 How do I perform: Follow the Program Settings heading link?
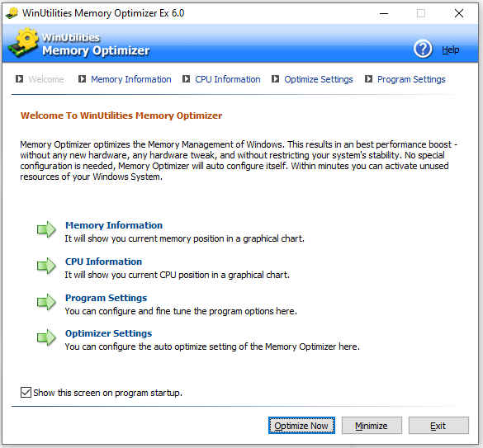tap(106, 298)
